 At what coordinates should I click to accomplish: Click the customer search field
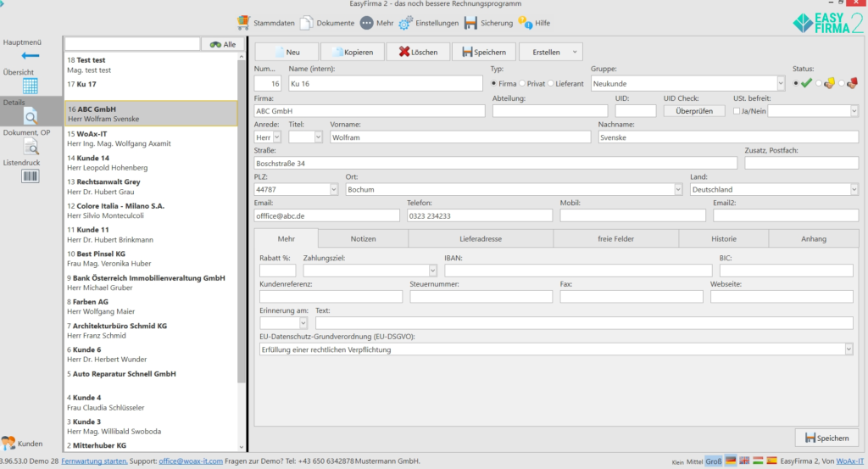point(132,44)
